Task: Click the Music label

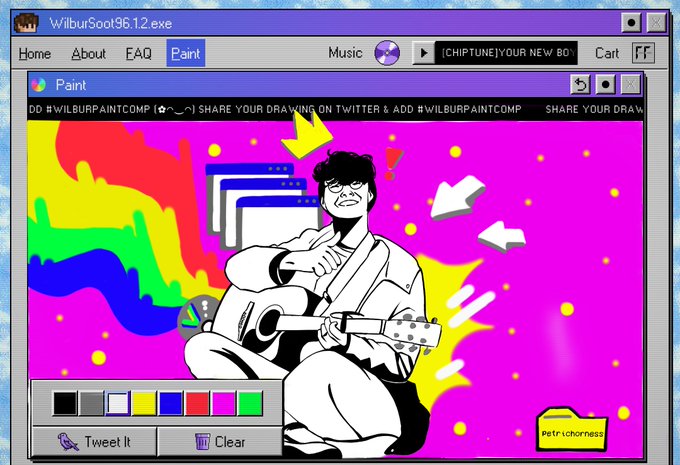Action: click(345, 53)
